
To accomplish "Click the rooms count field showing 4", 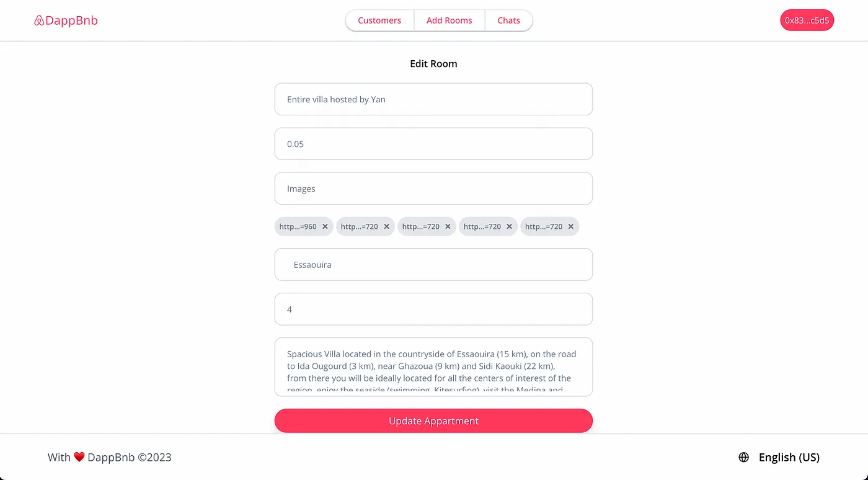I will [433, 309].
